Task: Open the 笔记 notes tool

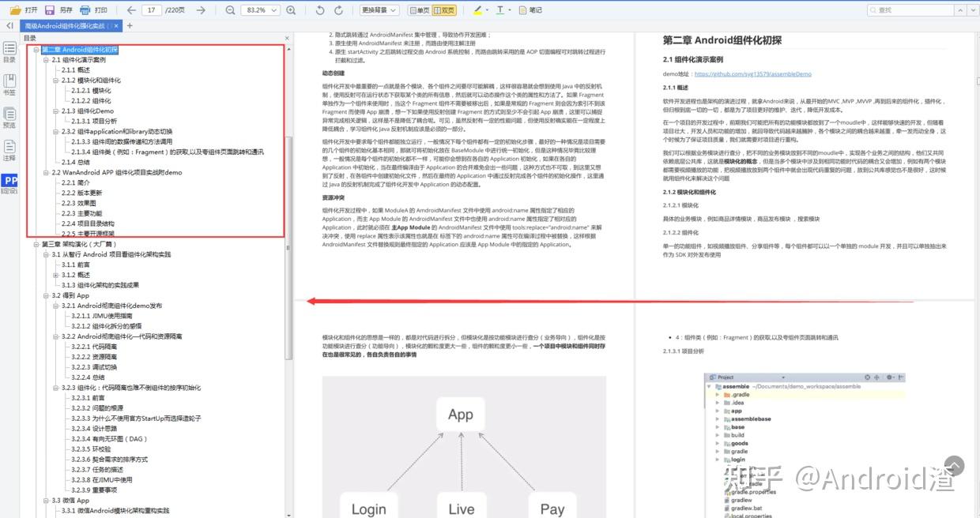Action: [530, 10]
